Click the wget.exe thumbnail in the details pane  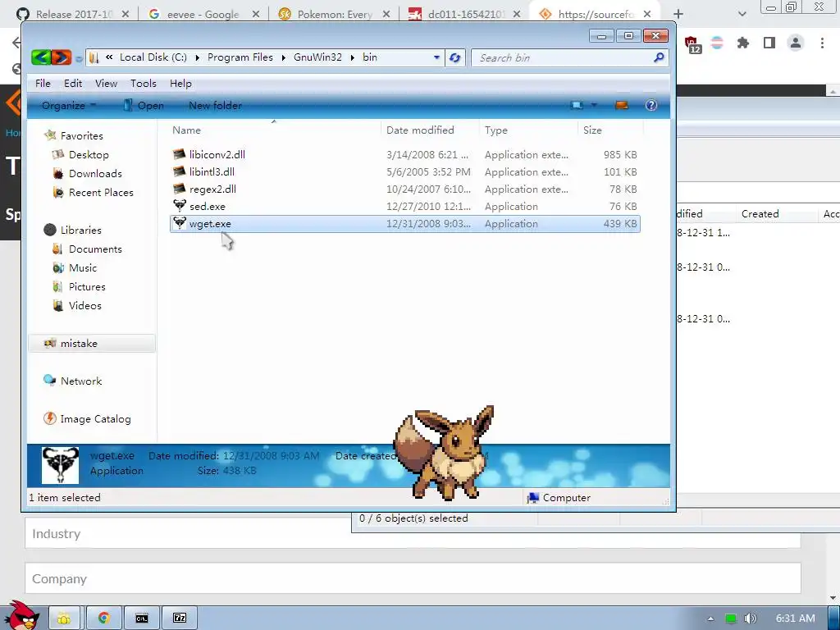tap(60, 465)
